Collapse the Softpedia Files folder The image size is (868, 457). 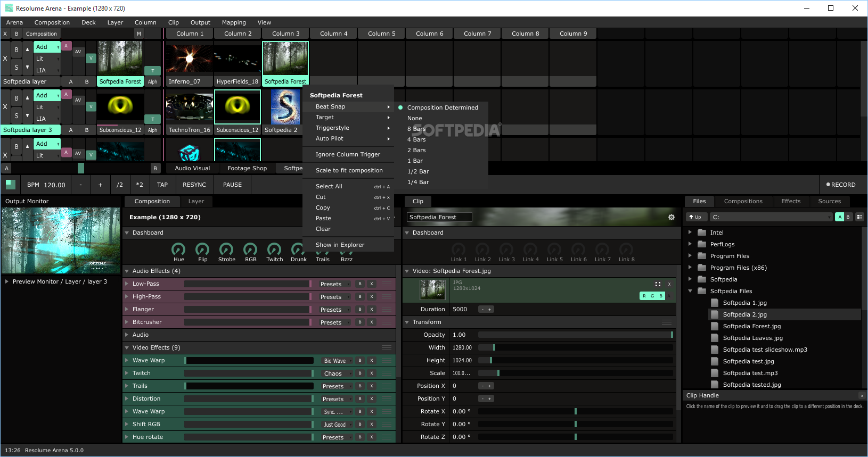pyautogui.click(x=690, y=291)
